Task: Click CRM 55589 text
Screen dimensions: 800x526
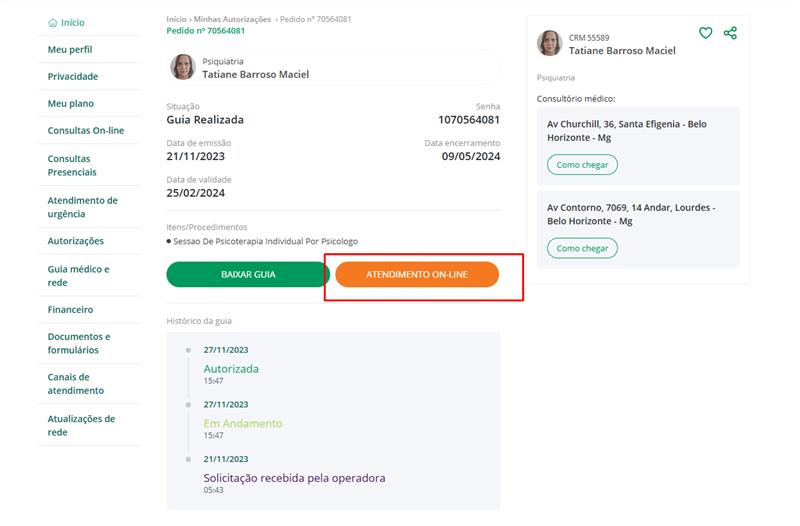Action: click(x=589, y=38)
